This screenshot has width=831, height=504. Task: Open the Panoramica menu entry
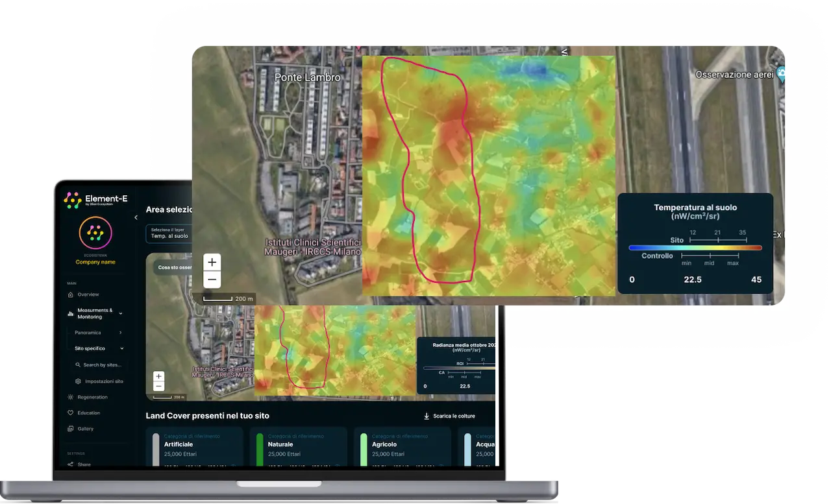pos(88,333)
